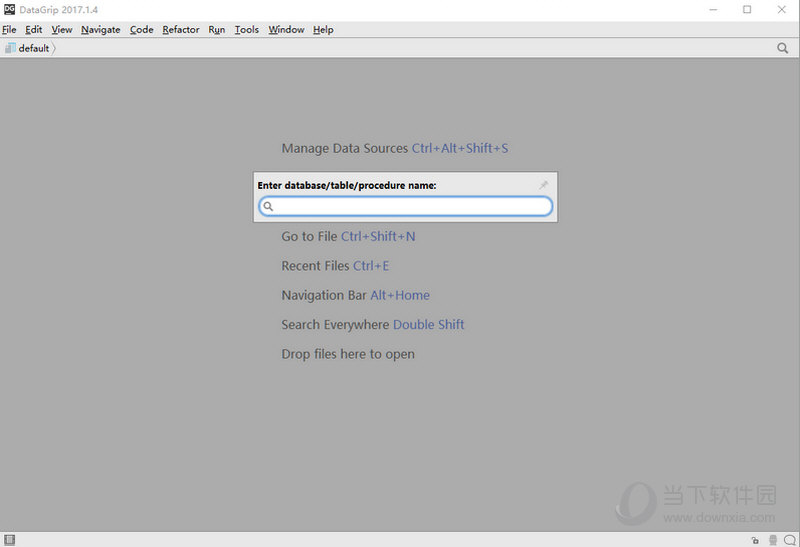This screenshot has height=547, width=800.
Task: Open the Help menu
Action: pos(323,30)
